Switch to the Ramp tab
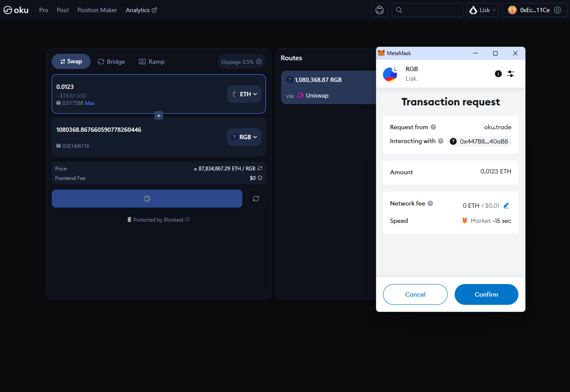 coord(152,62)
